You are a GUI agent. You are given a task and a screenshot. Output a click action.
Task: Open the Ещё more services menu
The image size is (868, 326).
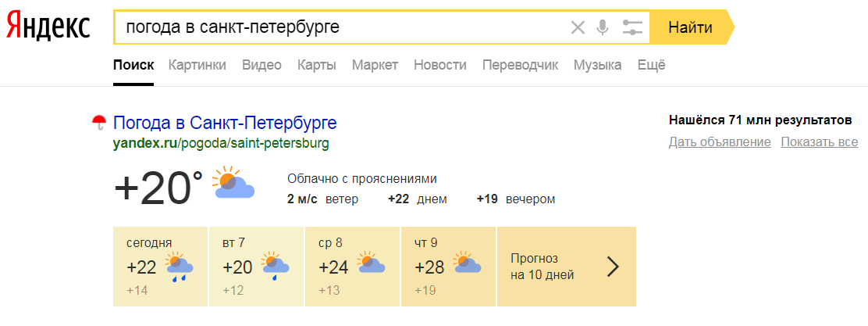tap(651, 65)
